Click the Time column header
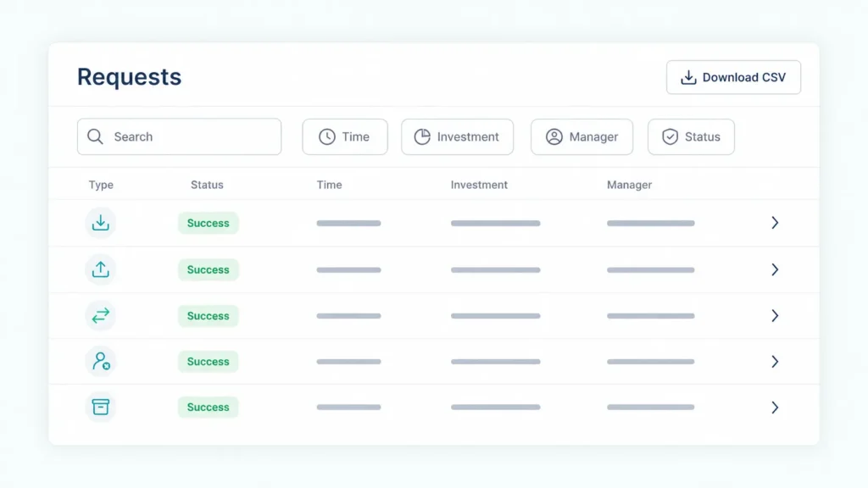Image resolution: width=868 pixels, height=488 pixels. click(x=330, y=185)
